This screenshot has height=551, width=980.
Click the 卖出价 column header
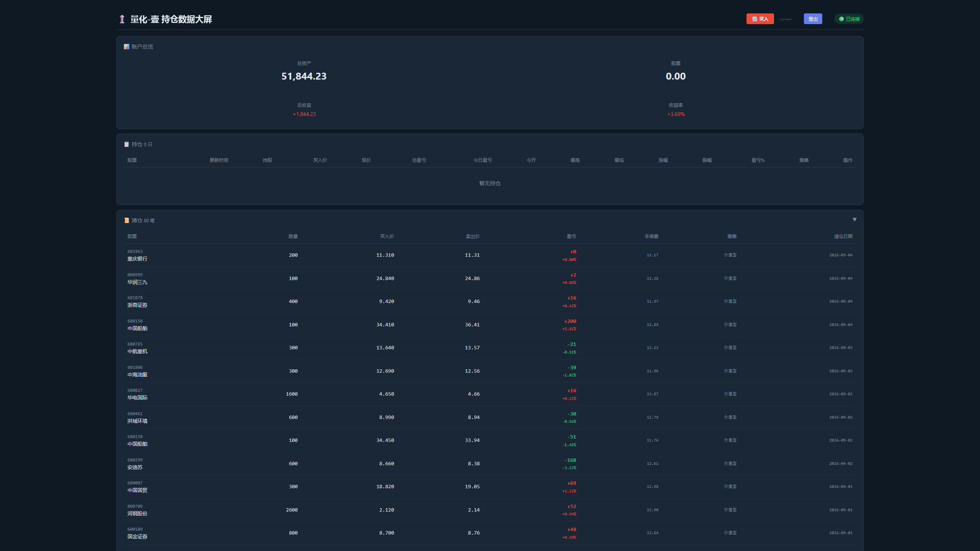click(472, 236)
